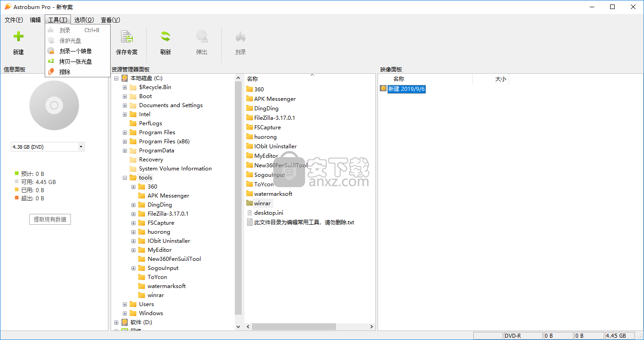The width and height of the screenshot is (644, 340).
Task: Select APK Messenger in the folder tree
Action: (x=168, y=196)
